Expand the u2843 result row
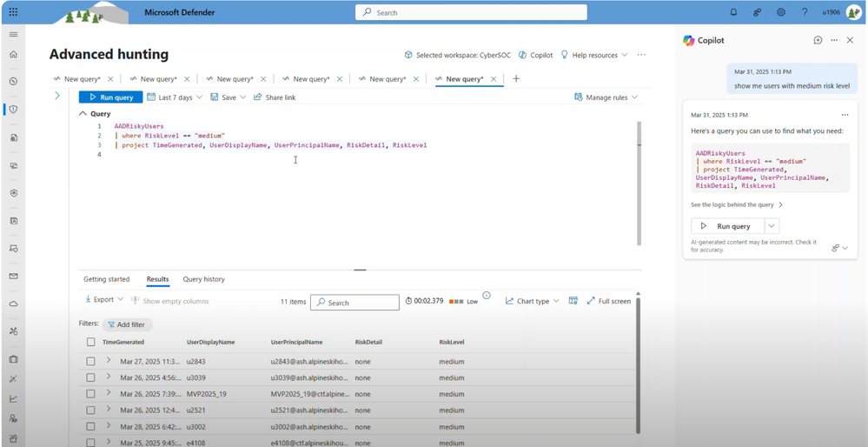This screenshot has height=447, width=868. click(109, 361)
